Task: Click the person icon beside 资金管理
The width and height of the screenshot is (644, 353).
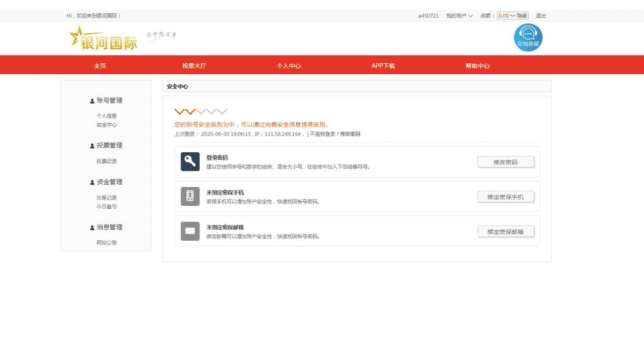Action: coord(92,182)
